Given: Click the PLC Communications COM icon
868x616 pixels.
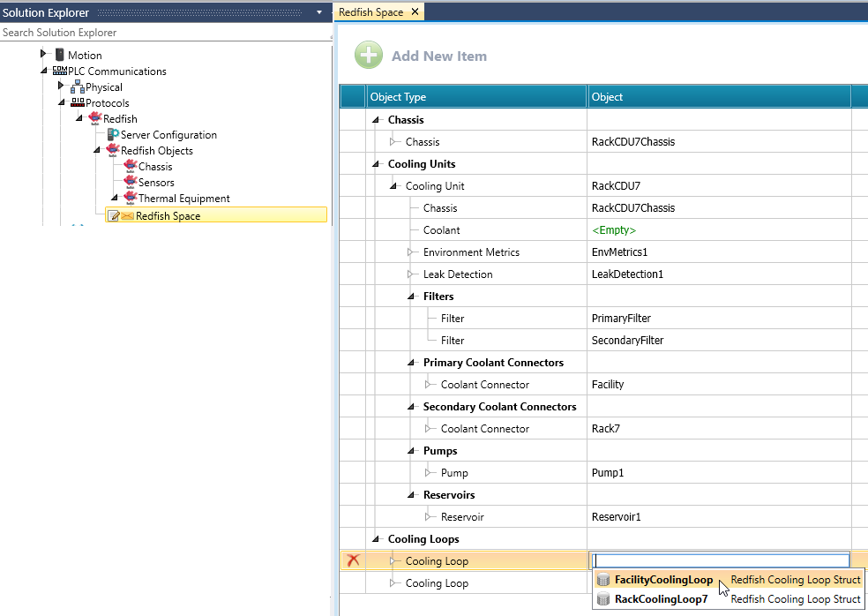Looking at the screenshot, I should click(x=60, y=71).
